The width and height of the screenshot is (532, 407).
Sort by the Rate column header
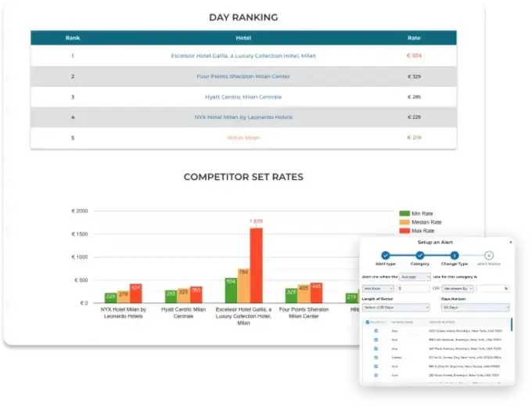click(414, 38)
